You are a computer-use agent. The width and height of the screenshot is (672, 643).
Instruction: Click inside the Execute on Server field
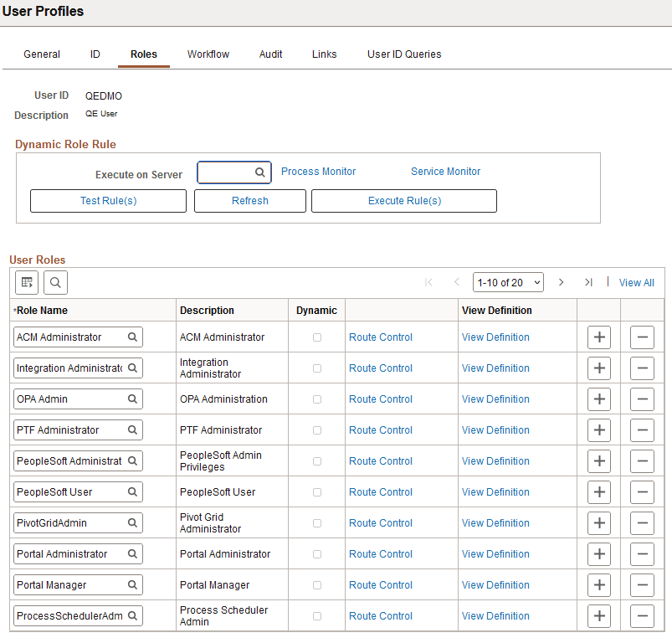tap(226, 172)
